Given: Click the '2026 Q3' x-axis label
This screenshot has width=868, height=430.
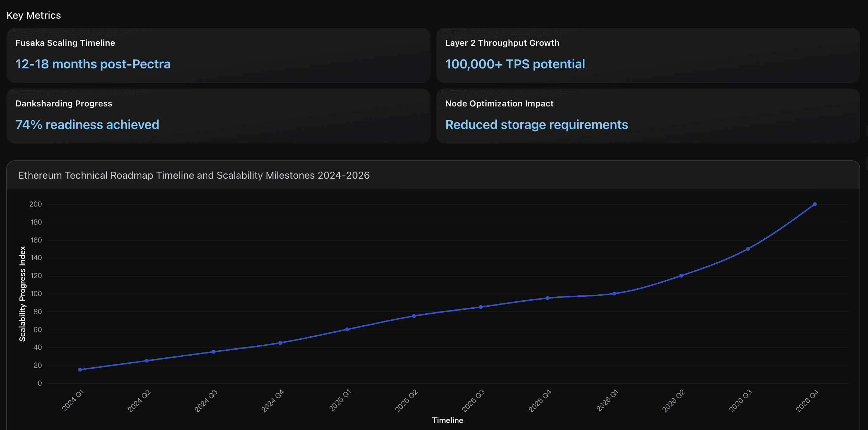Looking at the screenshot, I should coord(740,401).
